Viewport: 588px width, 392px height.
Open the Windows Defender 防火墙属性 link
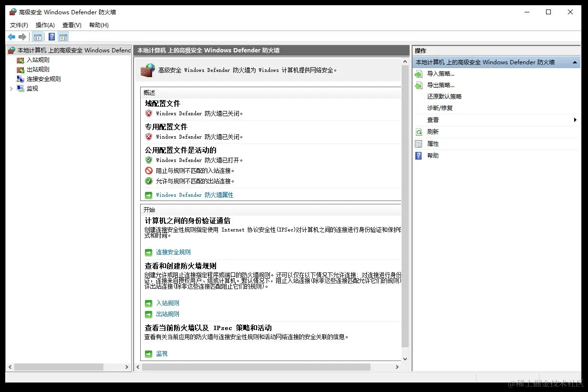pos(195,195)
